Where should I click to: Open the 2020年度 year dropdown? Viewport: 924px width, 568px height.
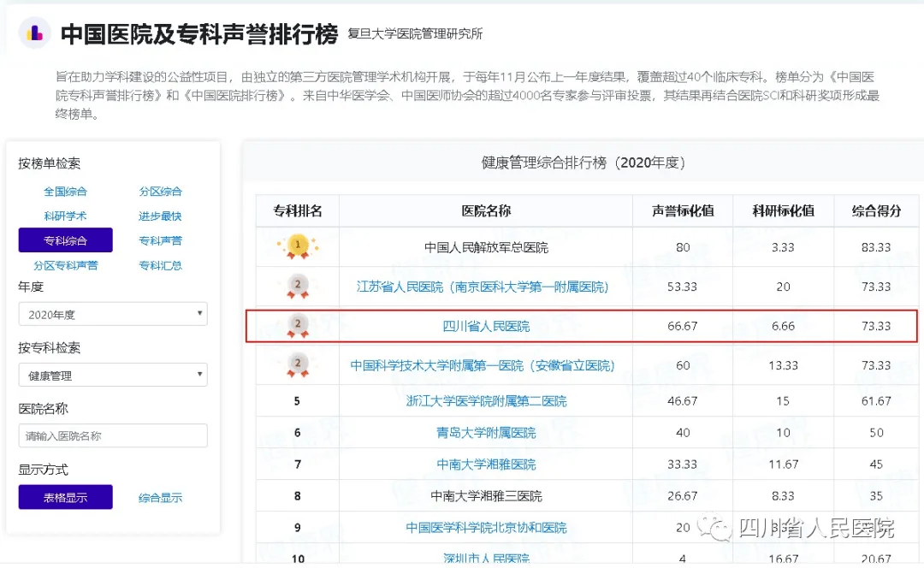tap(113, 314)
